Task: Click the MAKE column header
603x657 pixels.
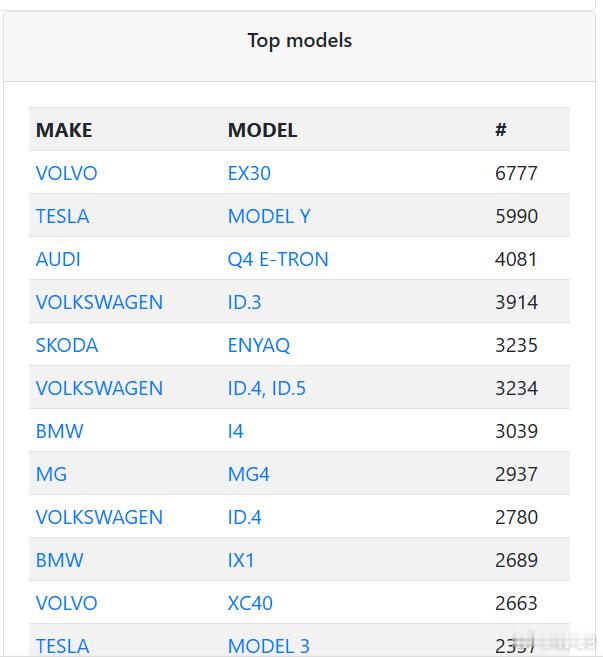Action: pyautogui.click(x=64, y=130)
